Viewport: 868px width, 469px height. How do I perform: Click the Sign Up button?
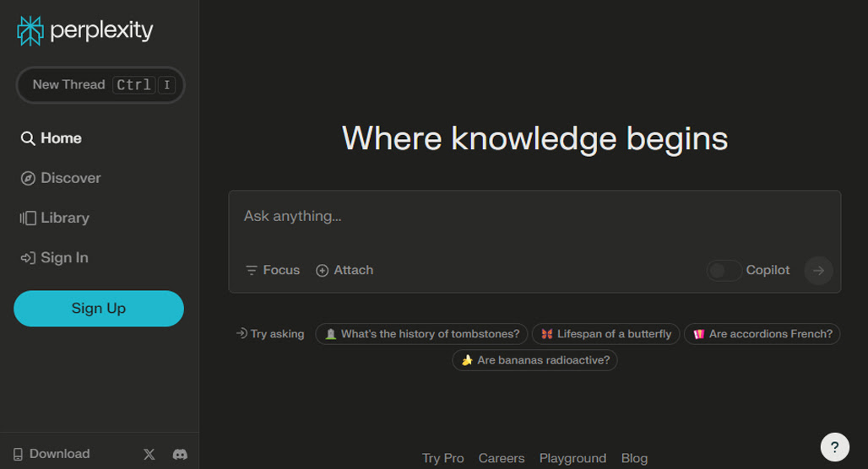coord(99,309)
